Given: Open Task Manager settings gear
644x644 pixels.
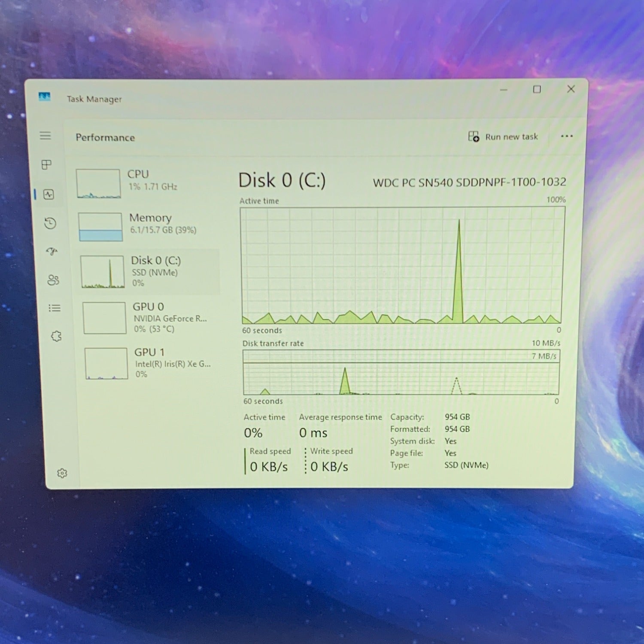Looking at the screenshot, I should 62,473.
